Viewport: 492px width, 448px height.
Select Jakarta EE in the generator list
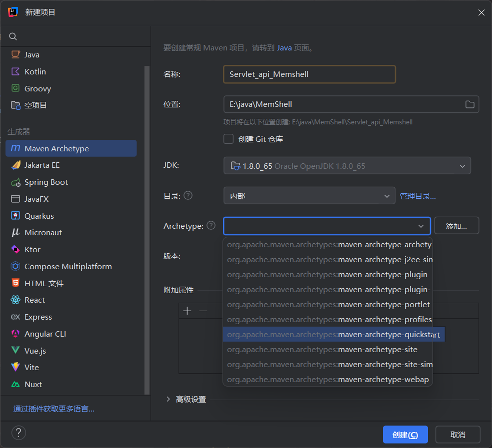coord(42,165)
